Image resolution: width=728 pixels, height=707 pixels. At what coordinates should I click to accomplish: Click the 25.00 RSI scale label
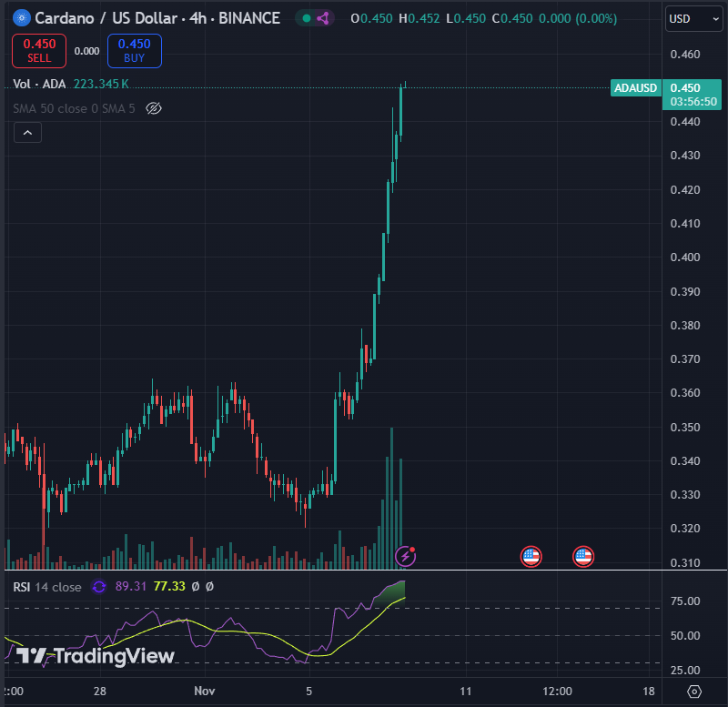[685, 670]
